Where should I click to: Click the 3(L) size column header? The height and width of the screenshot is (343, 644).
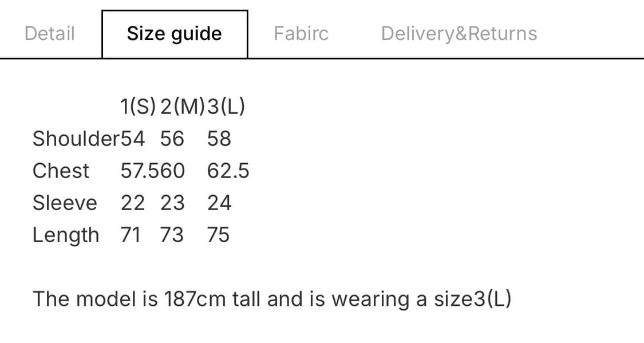tap(226, 107)
